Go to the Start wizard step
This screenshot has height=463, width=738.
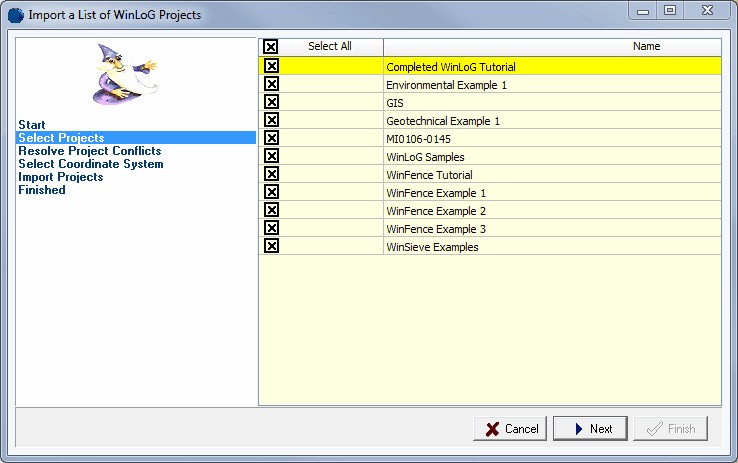coord(32,125)
